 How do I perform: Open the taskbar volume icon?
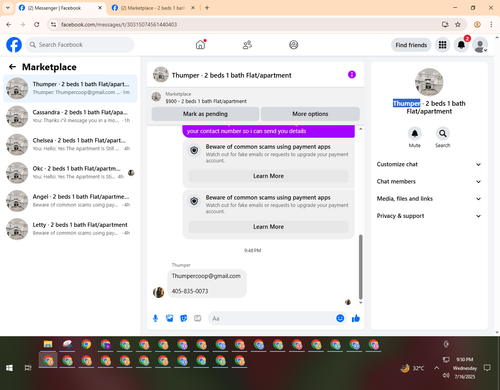pos(446,376)
